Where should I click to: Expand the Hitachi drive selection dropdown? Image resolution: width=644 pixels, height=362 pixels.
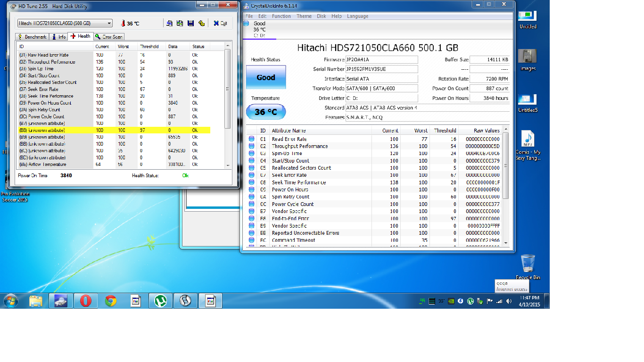click(x=109, y=23)
